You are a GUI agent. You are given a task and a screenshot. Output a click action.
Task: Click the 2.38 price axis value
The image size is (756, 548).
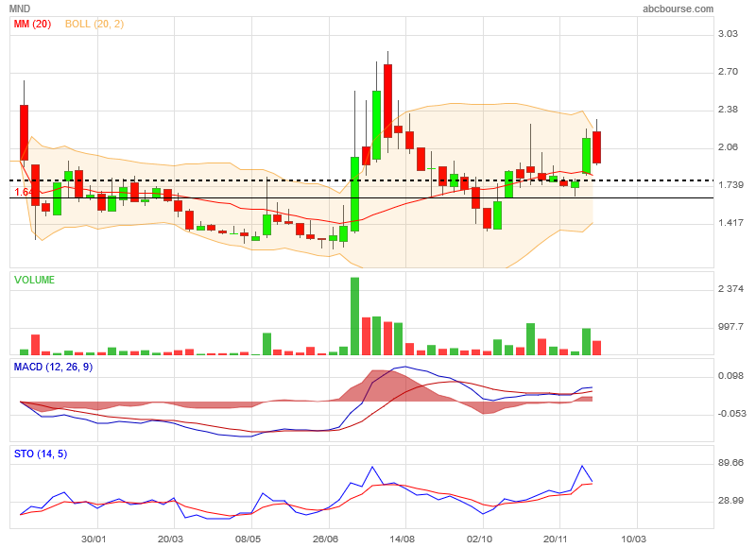tap(728, 110)
